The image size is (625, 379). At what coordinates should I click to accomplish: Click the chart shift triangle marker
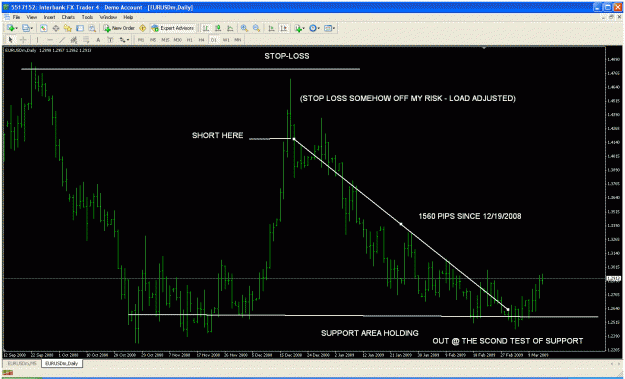[484, 48]
